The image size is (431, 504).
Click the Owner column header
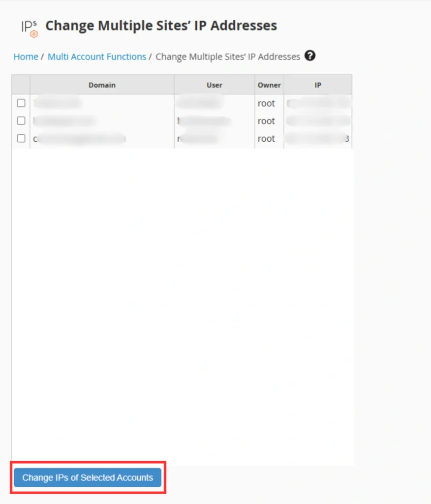click(x=269, y=85)
